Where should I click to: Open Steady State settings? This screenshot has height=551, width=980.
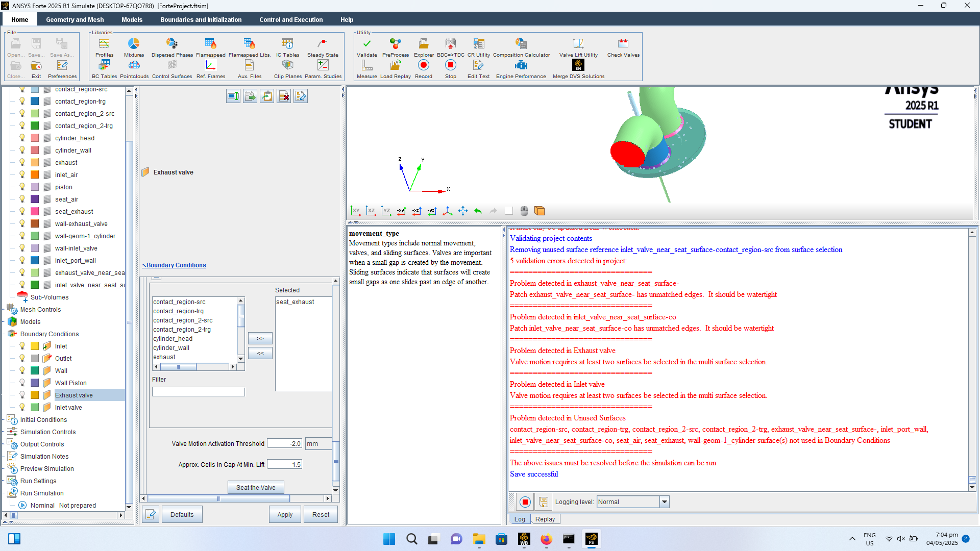pos(323,47)
